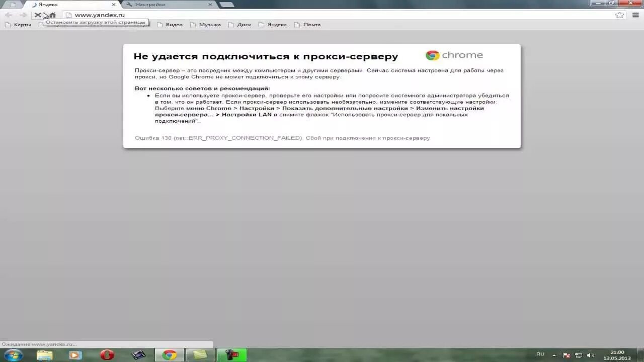Open the Диск bookmark

239,25
